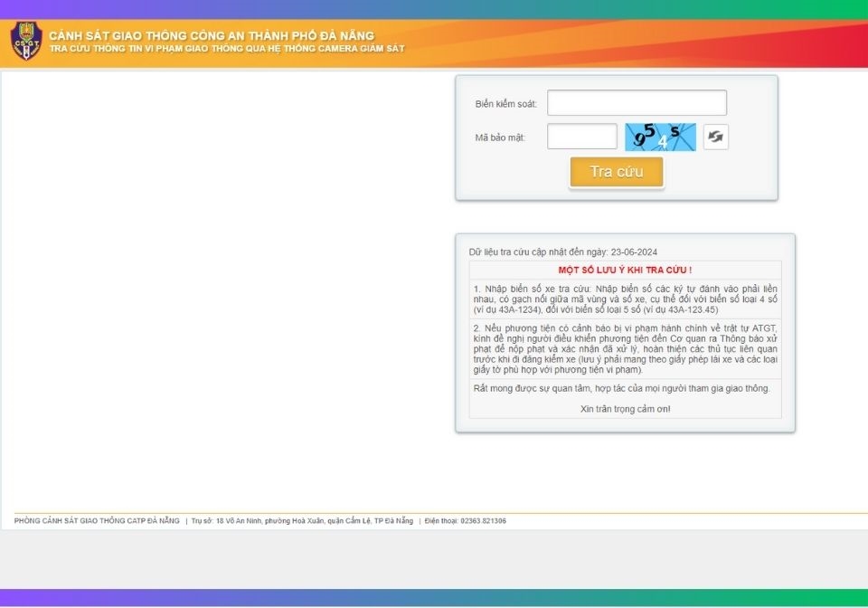Click the Biển kiểm soát label
868x608 pixels.
[x=505, y=104]
